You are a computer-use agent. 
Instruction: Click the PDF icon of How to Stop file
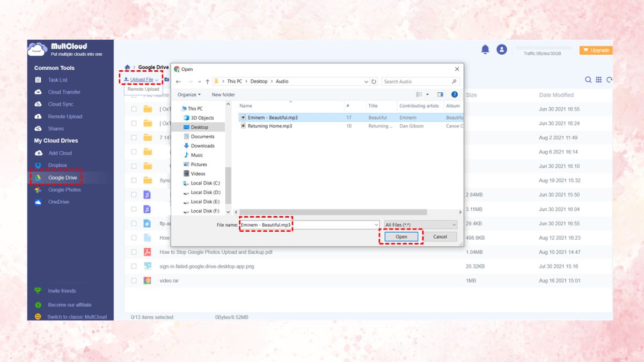(148, 252)
